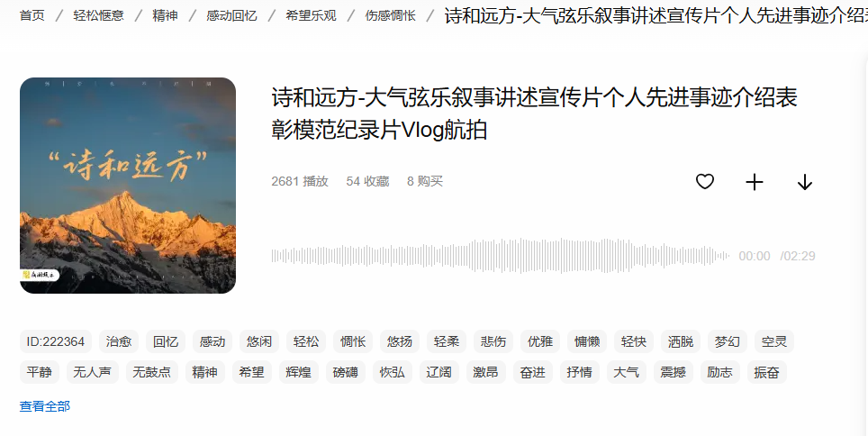Choose the 空灵 tag
Viewport: 868px width, 436px height.
coord(773,341)
